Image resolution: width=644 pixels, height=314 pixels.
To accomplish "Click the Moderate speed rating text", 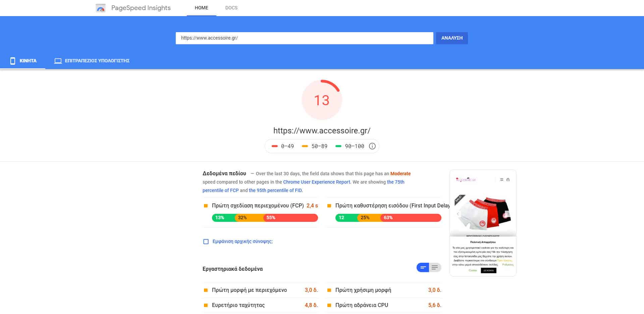I will click(400, 174).
